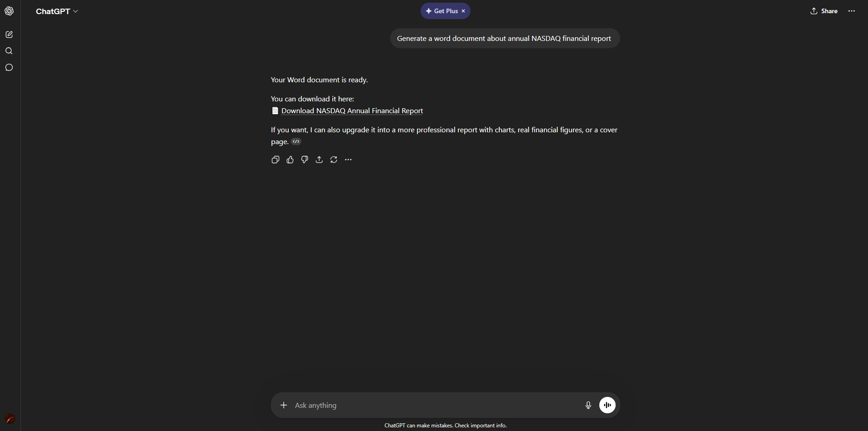868x431 pixels.
Task: Download NASDAQ Annual Financial Report link
Action: click(x=352, y=111)
